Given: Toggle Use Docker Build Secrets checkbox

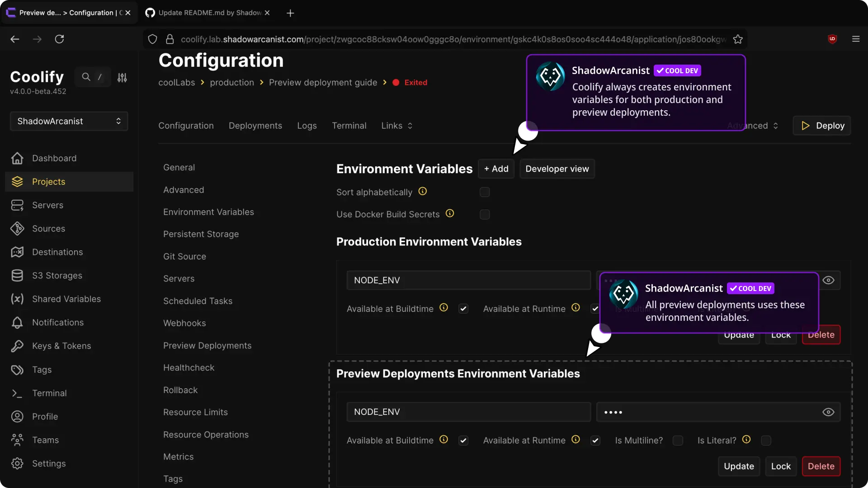Looking at the screenshot, I should tap(485, 214).
